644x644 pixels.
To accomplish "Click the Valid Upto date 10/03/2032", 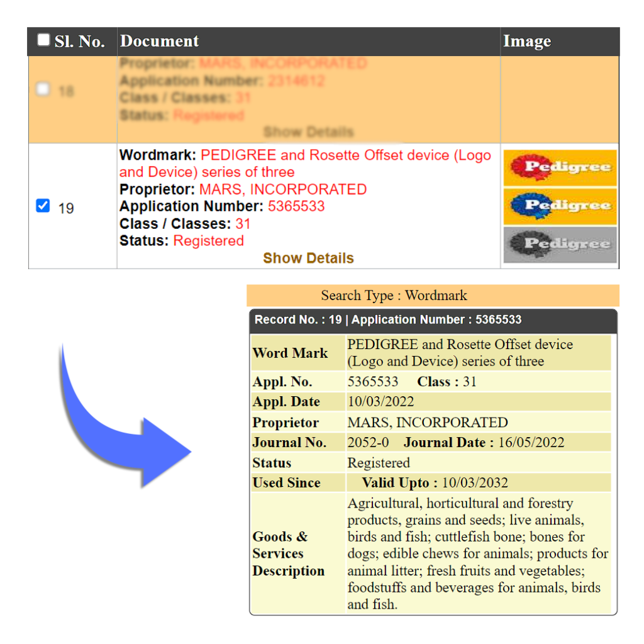I will [475, 483].
